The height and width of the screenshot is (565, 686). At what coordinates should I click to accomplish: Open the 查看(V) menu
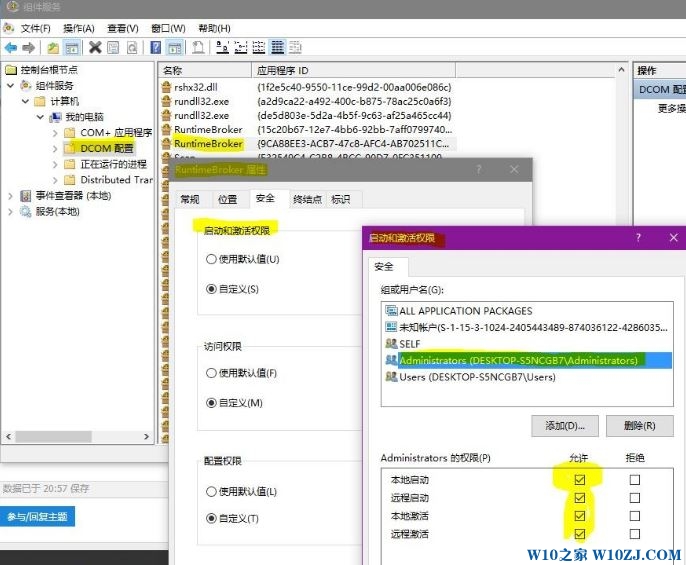pyautogui.click(x=123, y=28)
